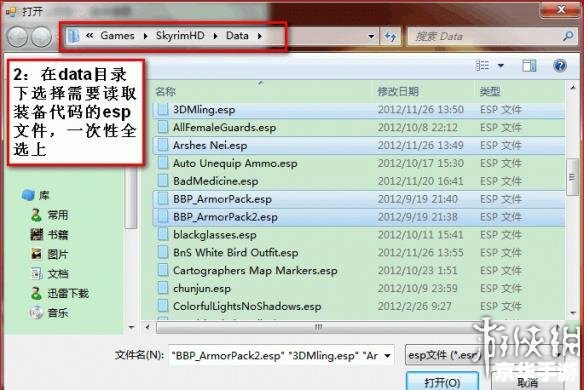Click the vertical scrollbar thumb of file list
Image resolution: width=584 pixels, height=390 pixels.
(572, 177)
